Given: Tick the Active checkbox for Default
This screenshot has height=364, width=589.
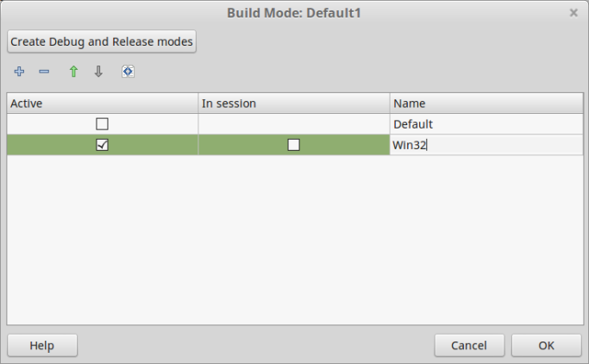Looking at the screenshot, I should [102, 124].
